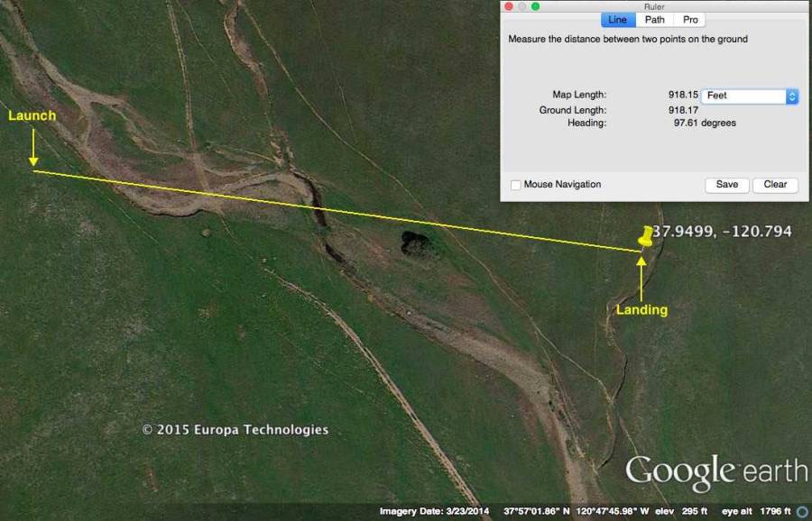This screenshot has height=521, width=812.
Task: Click the blue stepper arrows of units selector
Action: pos(791,96)
